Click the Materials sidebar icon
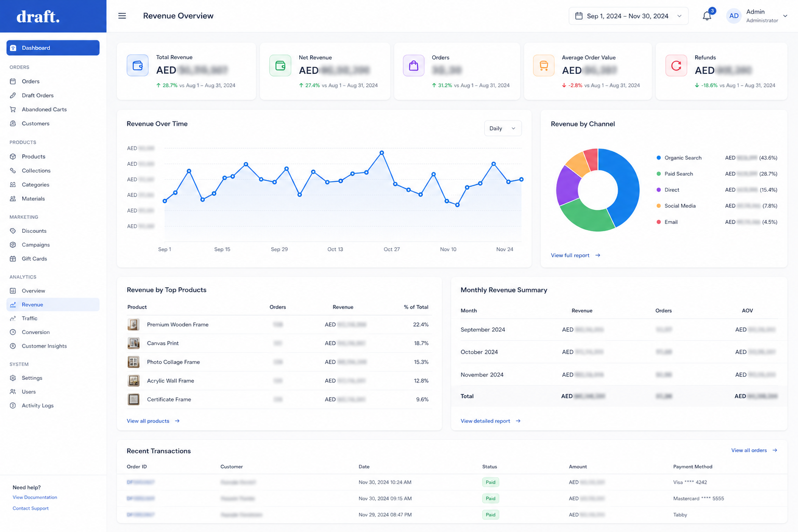 (13, 198)
